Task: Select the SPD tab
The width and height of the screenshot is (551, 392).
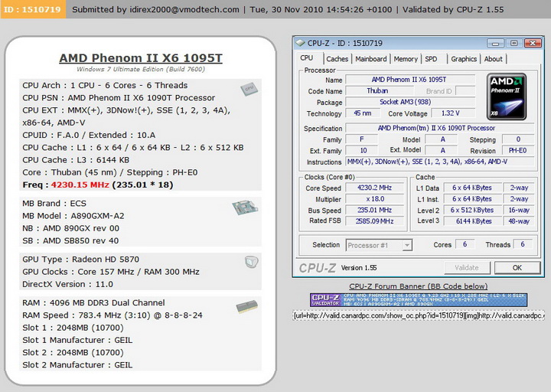Action: (431, 59)
